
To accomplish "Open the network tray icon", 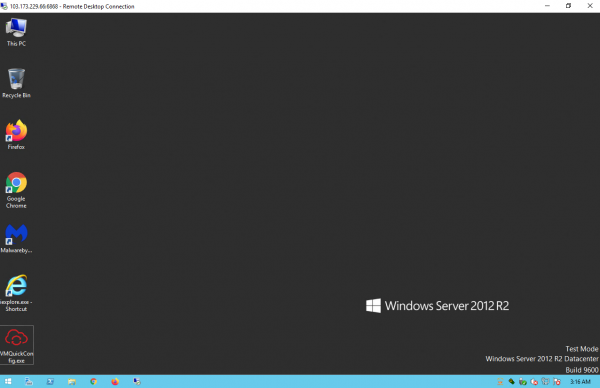I will click(x=545, y=381).
